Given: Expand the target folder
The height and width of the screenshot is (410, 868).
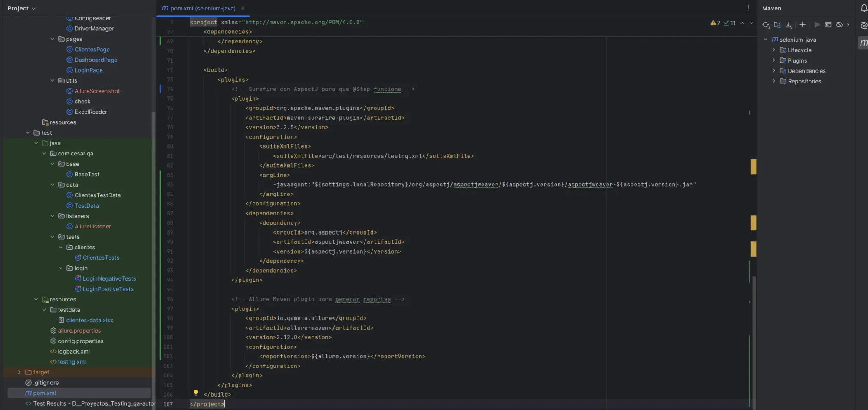Looking at the screenshot, I should 19,372.
